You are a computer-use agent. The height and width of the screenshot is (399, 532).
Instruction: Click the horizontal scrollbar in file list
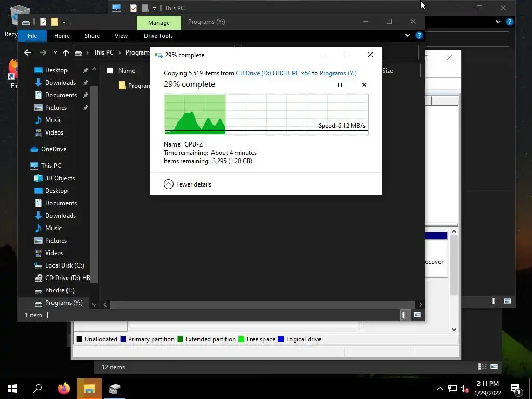[262, 304]
